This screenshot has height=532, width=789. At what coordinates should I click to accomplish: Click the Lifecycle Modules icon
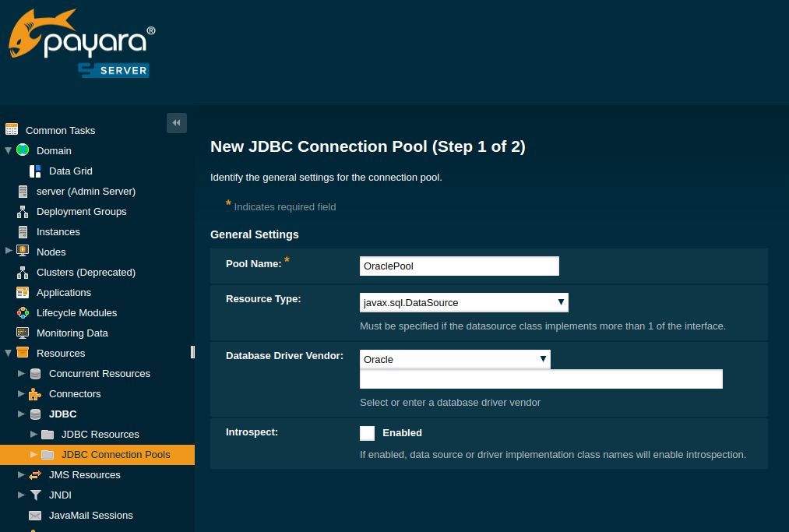coord(23,312)
